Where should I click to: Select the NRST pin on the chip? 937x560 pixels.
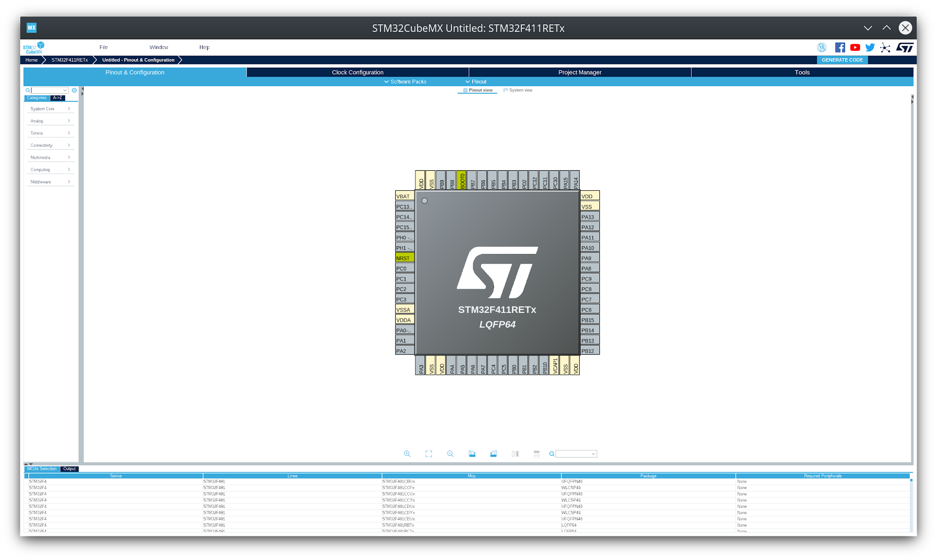[405, 258]
